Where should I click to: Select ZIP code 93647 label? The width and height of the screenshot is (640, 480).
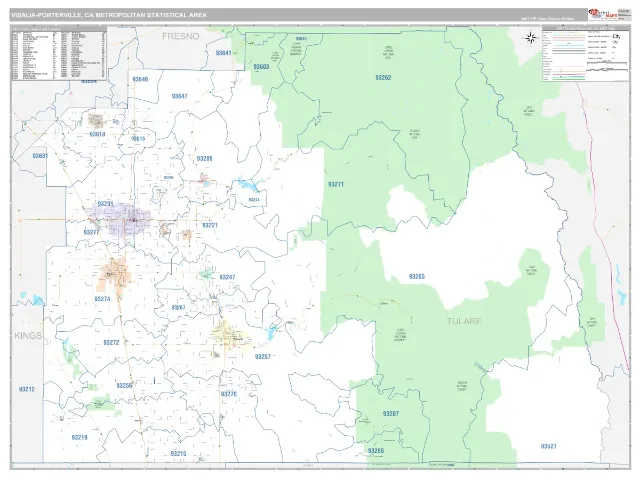pyautogui.click(x=180, y=96)
